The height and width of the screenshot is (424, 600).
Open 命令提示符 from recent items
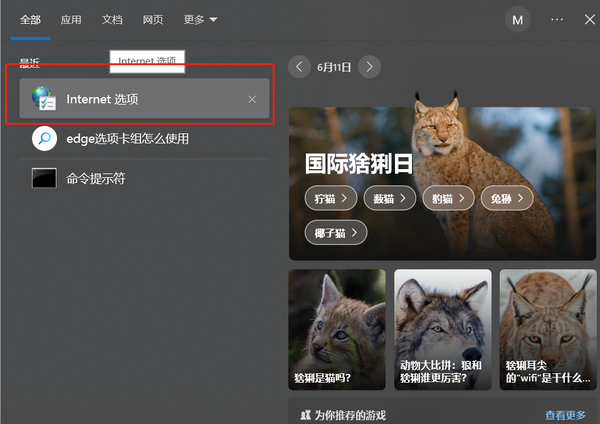click(x=144, y=178)
